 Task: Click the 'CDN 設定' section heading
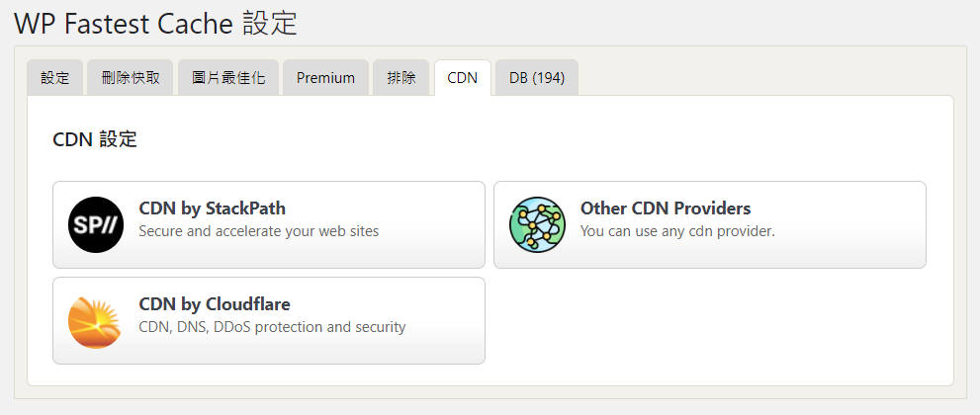click(95, 139)
